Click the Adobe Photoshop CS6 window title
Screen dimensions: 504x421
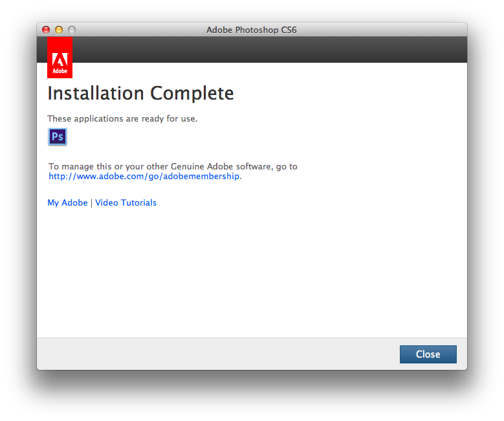pos(252,30)
